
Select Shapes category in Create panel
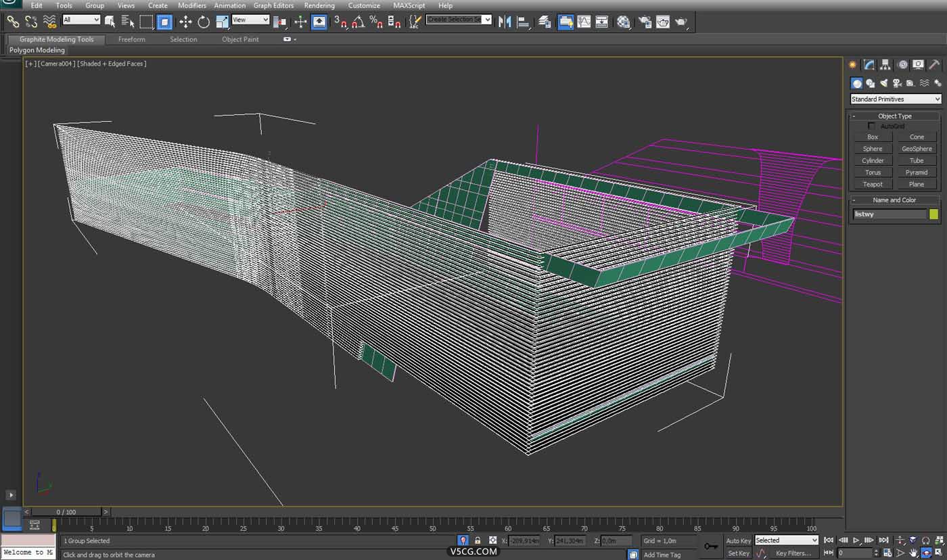click(x=871, y=83)
